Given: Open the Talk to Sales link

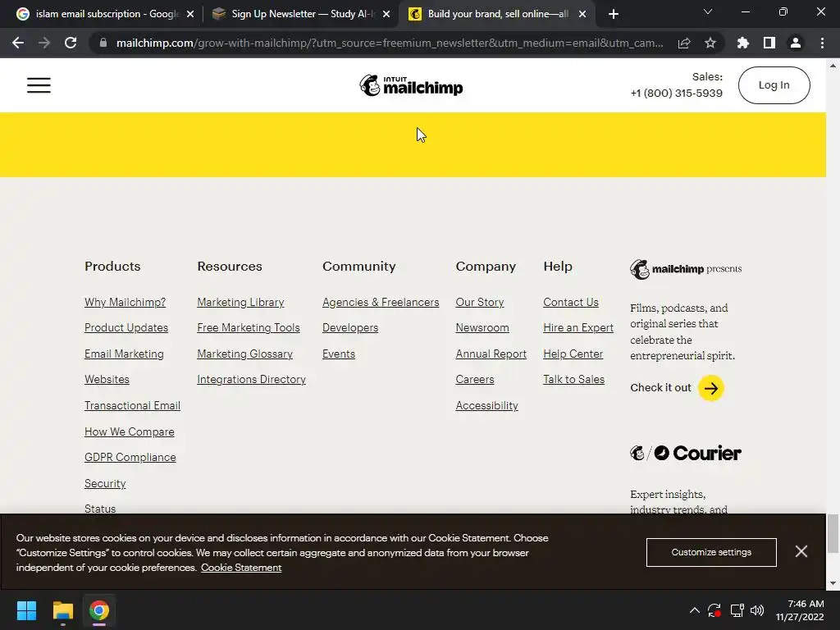Looking at the screenshot, I should pos(573,379).
